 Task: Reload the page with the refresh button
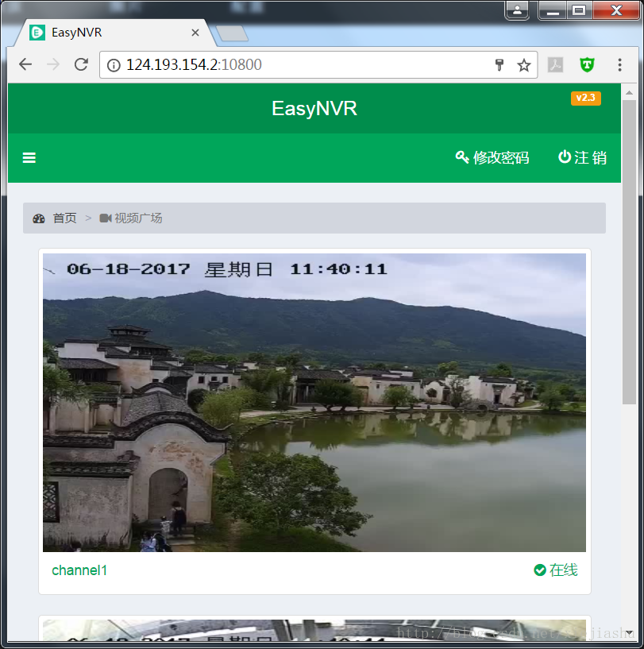click(80, 65)
